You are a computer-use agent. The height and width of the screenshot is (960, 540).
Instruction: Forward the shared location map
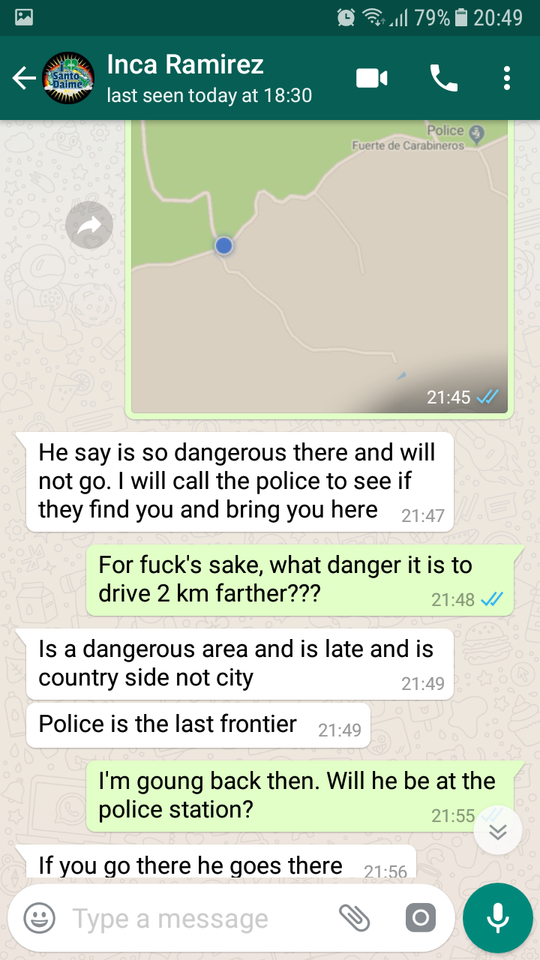click(x=89, y=225)
